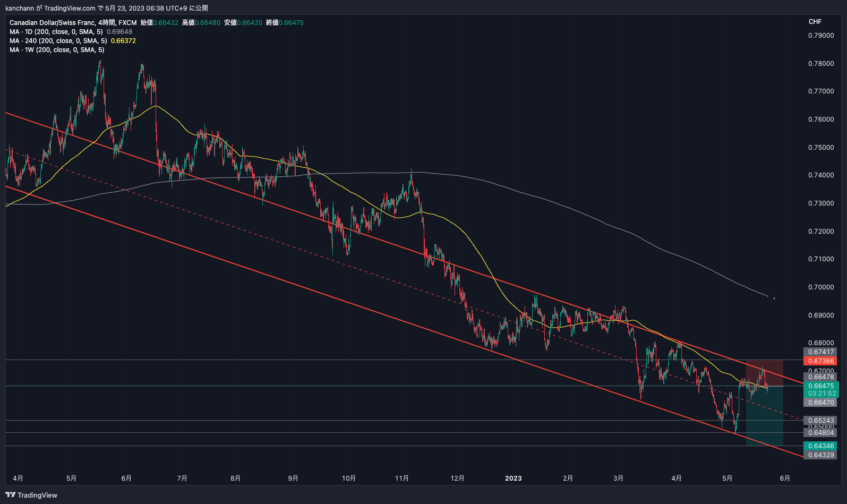Click the 0.72000 price axis label
The width and height of the screenshot is (847, 504).
pyautogui.click(x=821, y=232)
